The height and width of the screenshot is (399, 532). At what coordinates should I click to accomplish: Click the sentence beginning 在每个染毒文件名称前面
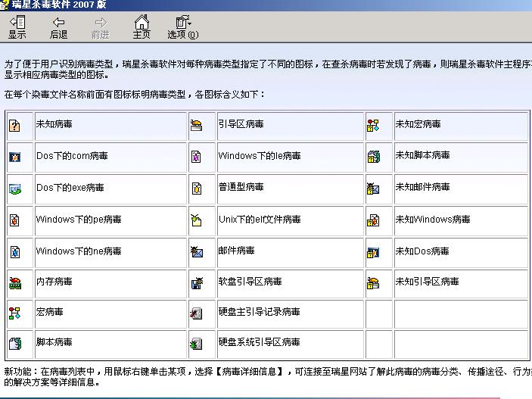[135, 94]
